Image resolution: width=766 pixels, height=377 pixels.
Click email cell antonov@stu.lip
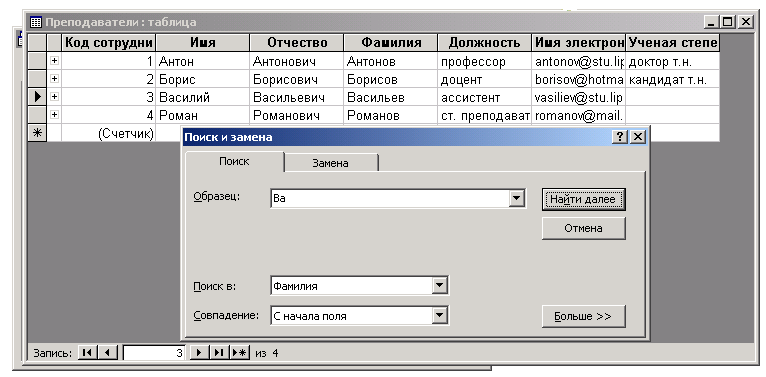(578, 61)
